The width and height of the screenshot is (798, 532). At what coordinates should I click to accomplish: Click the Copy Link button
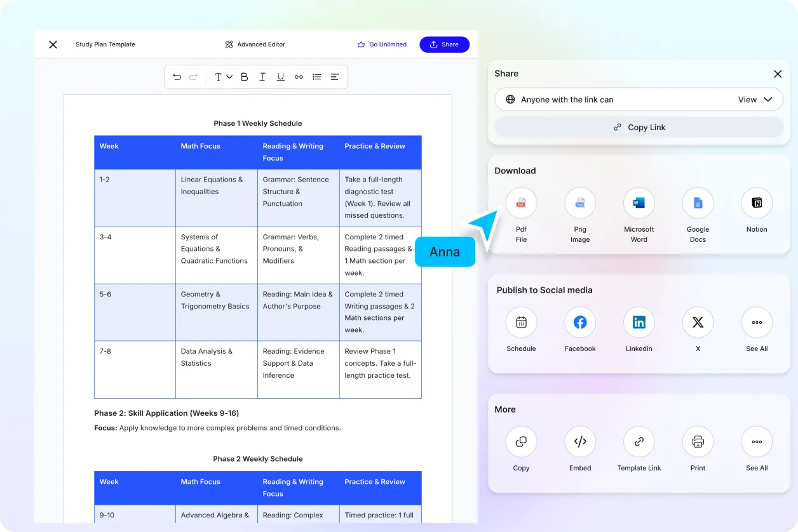(x=639, y=127)
